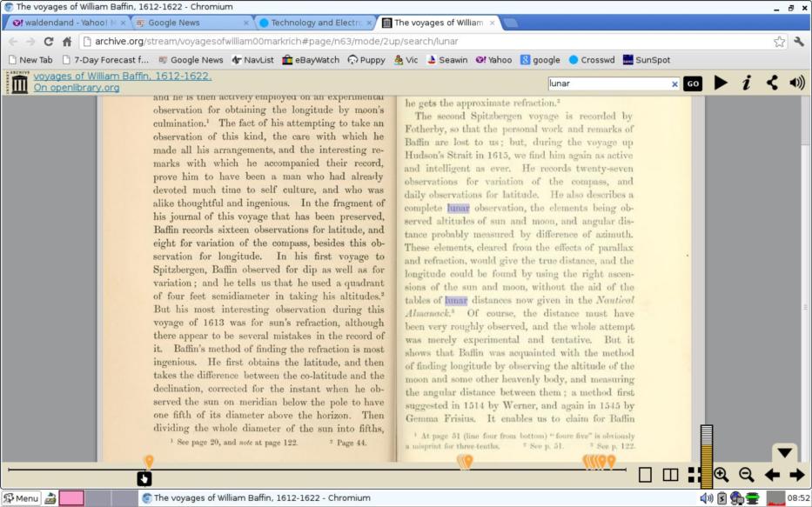Click the speaker audio icon in book toolbar
Screen dimensions: 812x507
tap(796, 83)
